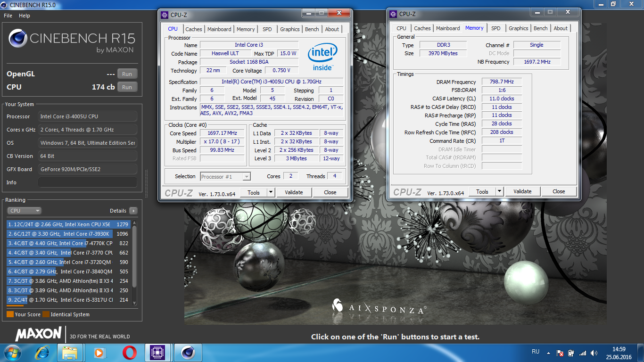
Task: Click Close button in left CPU-Z window
Action: pos(330,192)
